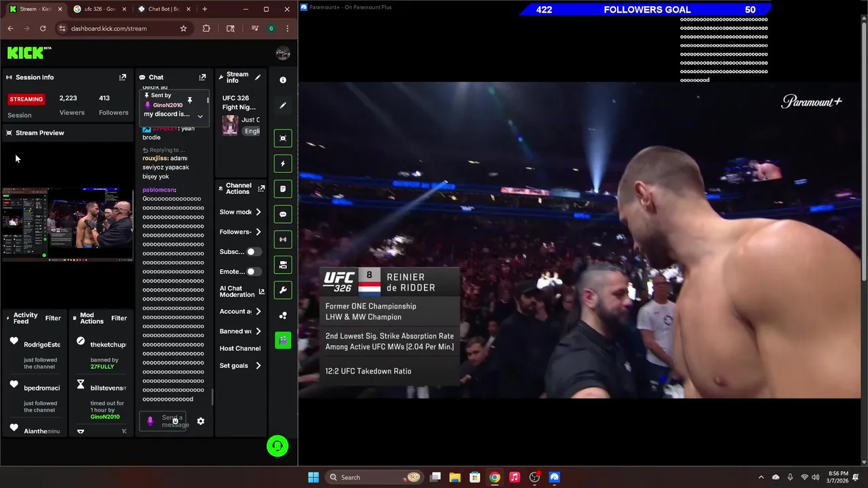Image resolution: width=868 pixels, height=488 pixels.
Task: Open the green clapperboard clips icon
Action: [x=283, y=340]
